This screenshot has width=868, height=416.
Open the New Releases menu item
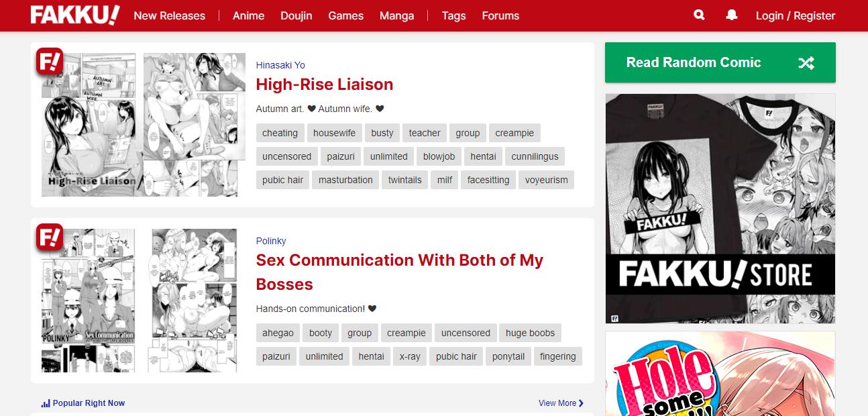click(x=169, y=15)
